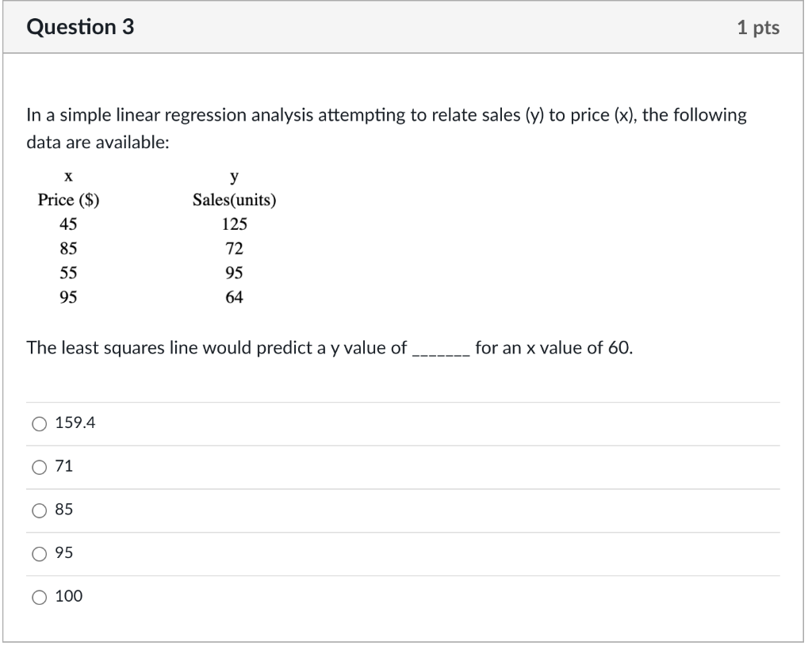Click the Question 3 heading

[x=80, y=28]
